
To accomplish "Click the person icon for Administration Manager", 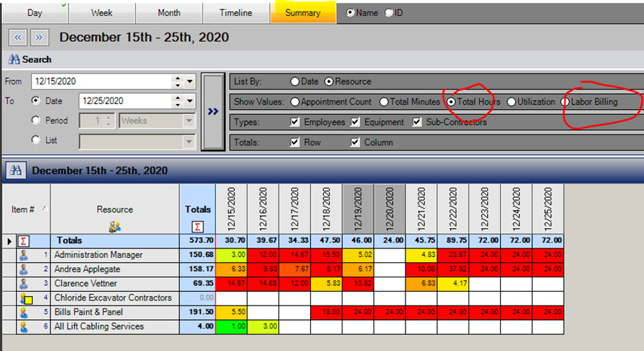I will coord(22,255).
